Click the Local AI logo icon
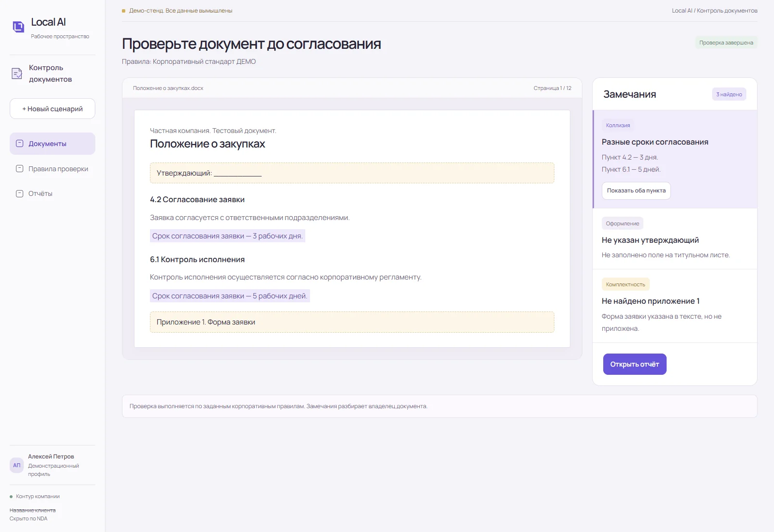 point(18,27)
